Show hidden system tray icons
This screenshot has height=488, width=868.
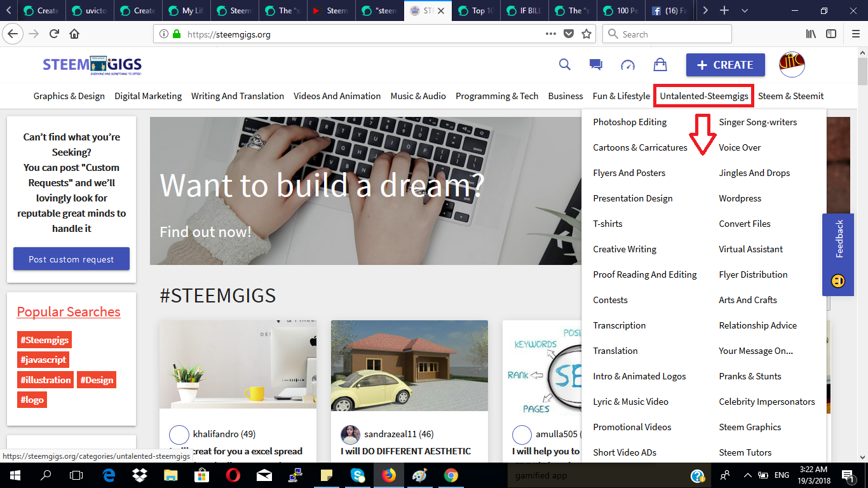747,475
